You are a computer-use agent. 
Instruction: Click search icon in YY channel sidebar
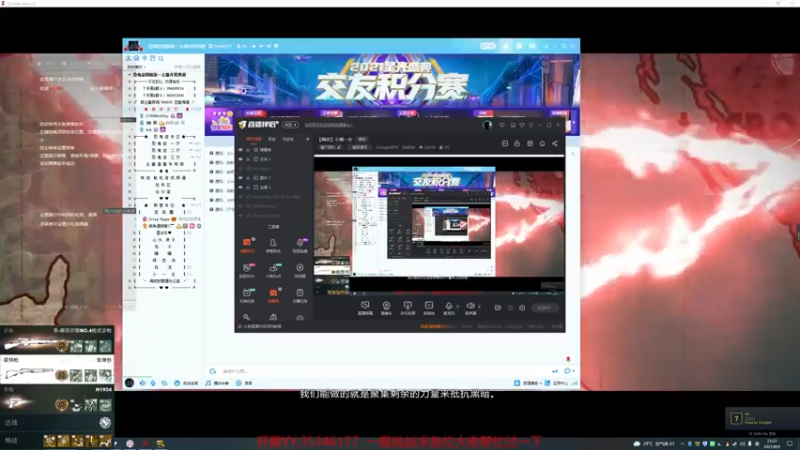click(161, 58)
